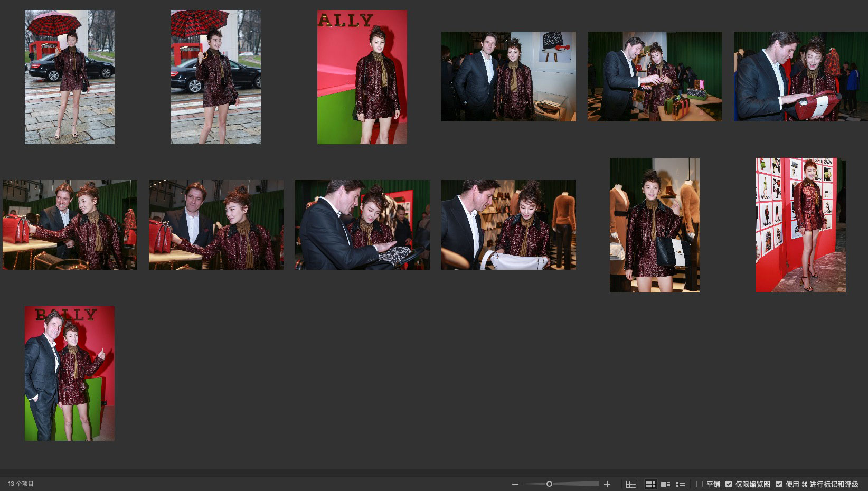Select photo of pair viewing white bag
868x491 pixels.
(508, 225)
